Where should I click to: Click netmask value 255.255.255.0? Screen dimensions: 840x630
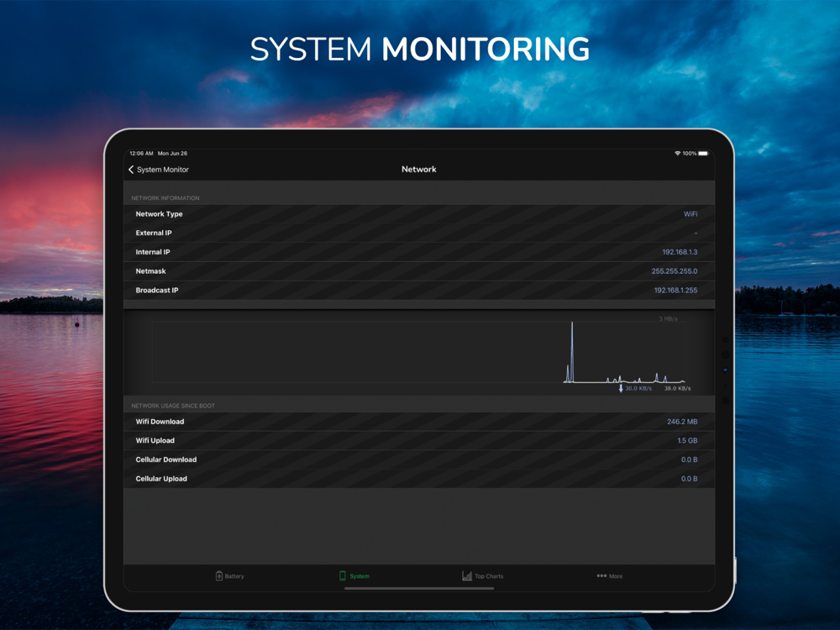pyautogui.click(x=675, y=271)
